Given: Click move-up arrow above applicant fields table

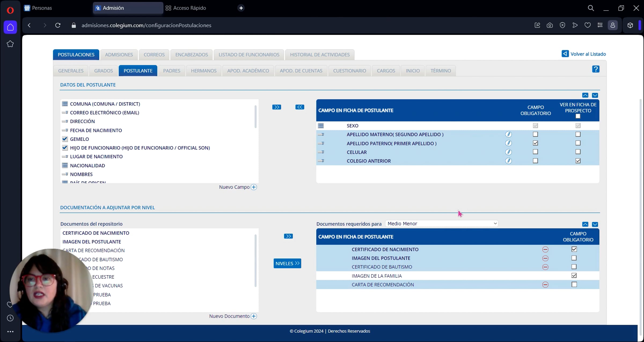Looking at the screenshot, I should pyautogui.click(x=585, y=95).
